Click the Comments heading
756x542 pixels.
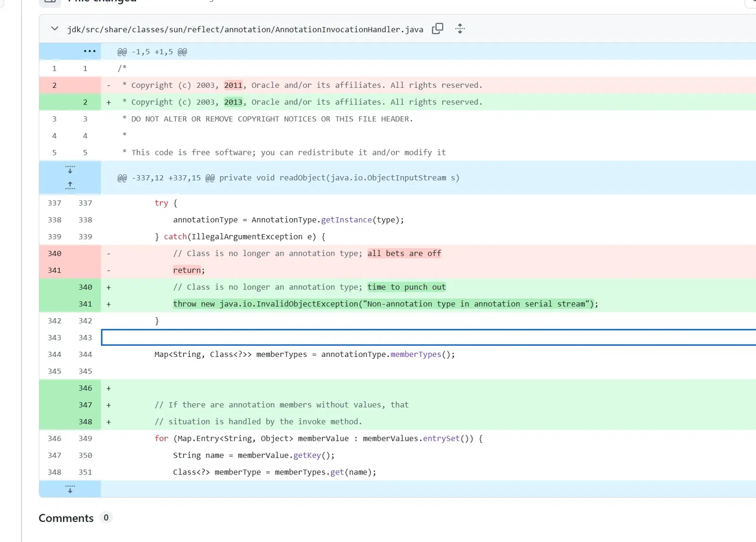pos(66,518)
